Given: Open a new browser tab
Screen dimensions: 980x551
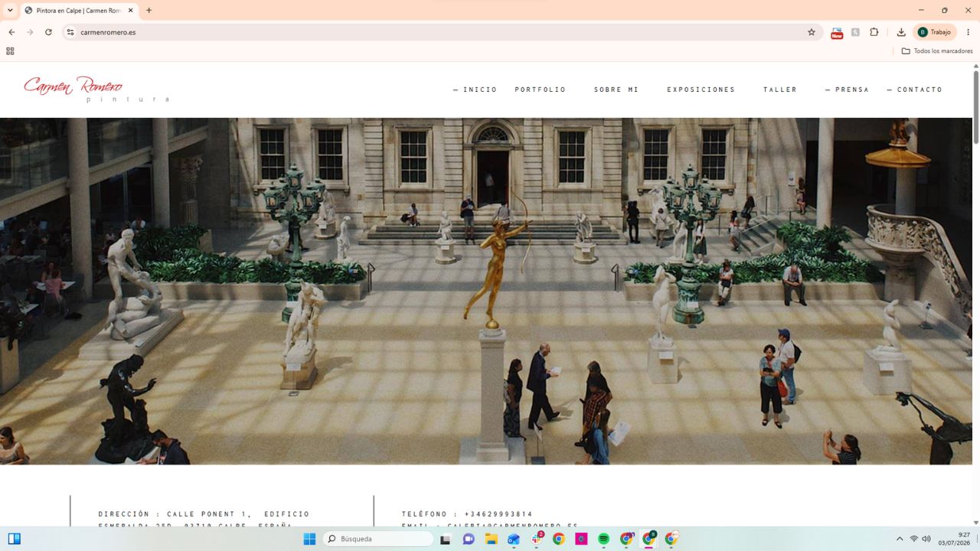Looking at the screenshot, I should 149,11.
